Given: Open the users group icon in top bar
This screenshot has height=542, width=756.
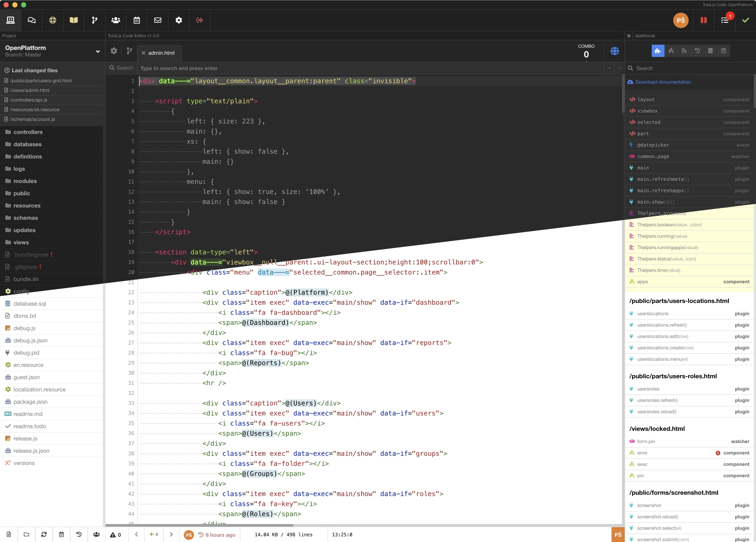Looking at the screenshot, I should 116,20.
